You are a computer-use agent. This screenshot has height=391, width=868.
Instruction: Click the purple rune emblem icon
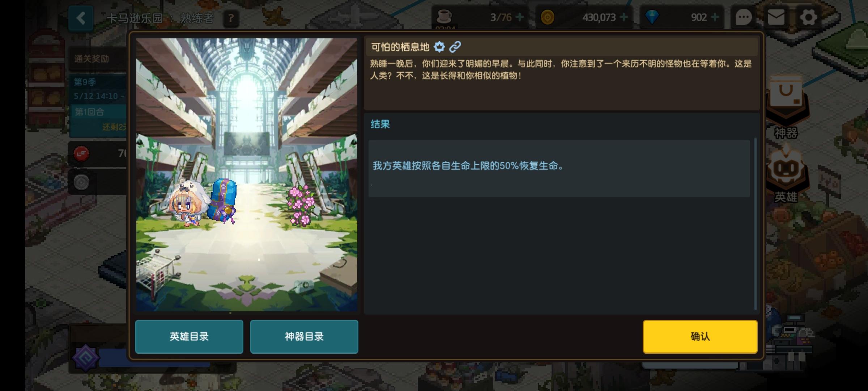[x=86, y=358]
